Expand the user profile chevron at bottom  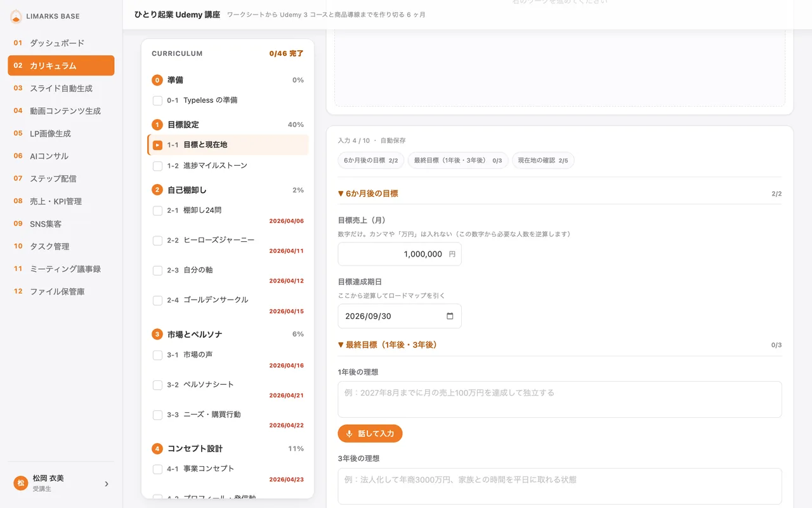pos(107,484)
